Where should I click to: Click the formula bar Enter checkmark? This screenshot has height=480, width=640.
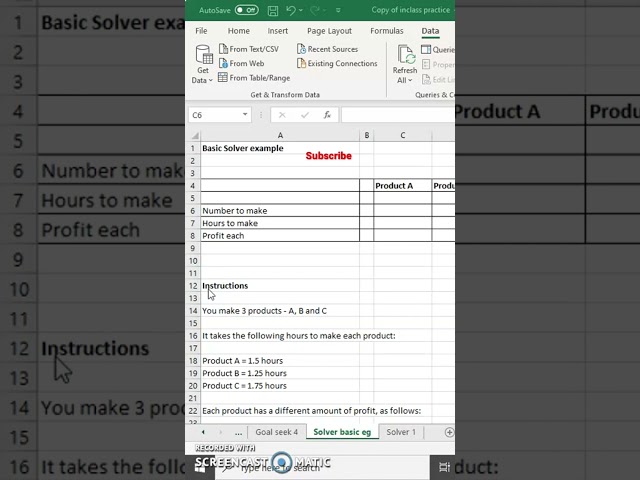click(x=304, y=115)
